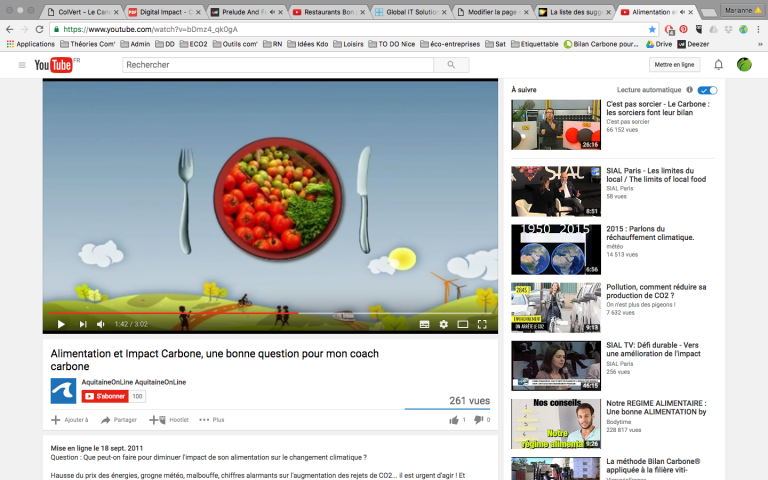Show hidden bookmarks via the overflow chevron

[761, 44]
